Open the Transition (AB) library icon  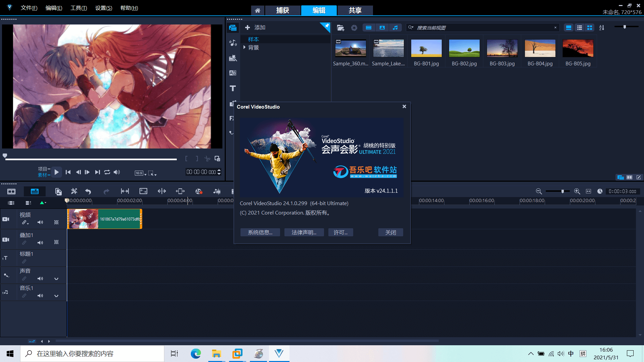click(x=233, y=73)
